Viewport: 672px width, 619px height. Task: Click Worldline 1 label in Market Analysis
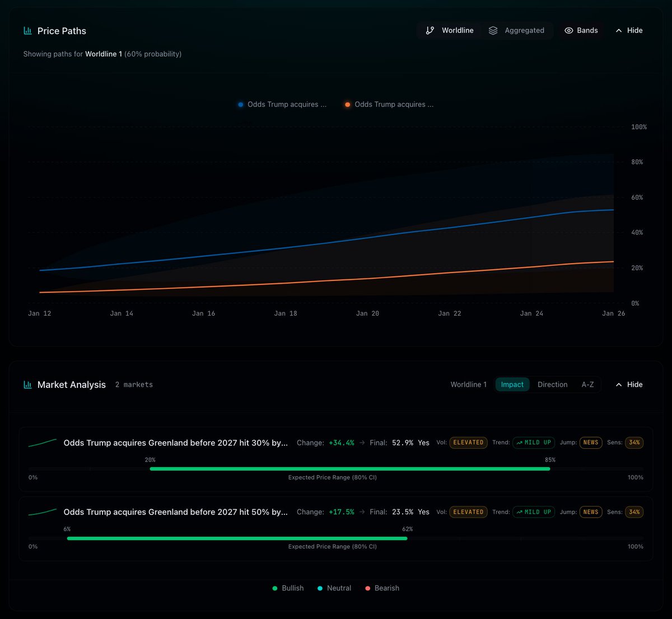[x=469, y=384]
